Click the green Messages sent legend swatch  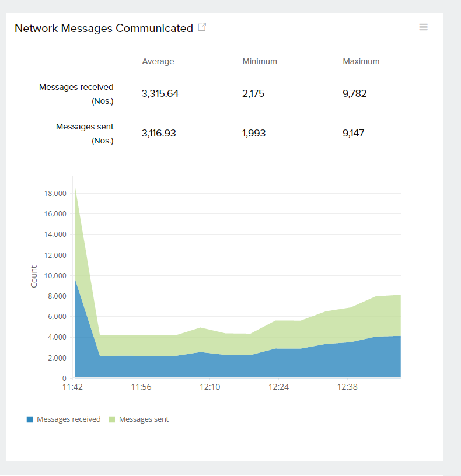(112, 419)
